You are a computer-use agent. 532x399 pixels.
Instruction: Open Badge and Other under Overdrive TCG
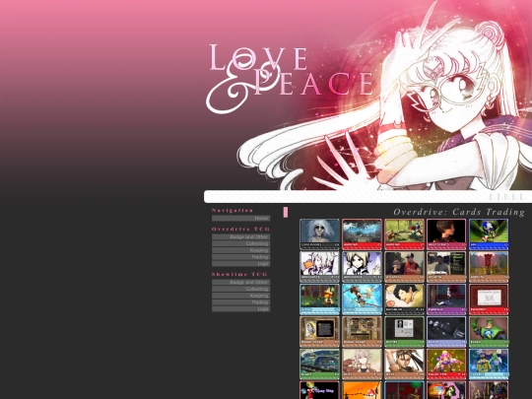(241, 236)
